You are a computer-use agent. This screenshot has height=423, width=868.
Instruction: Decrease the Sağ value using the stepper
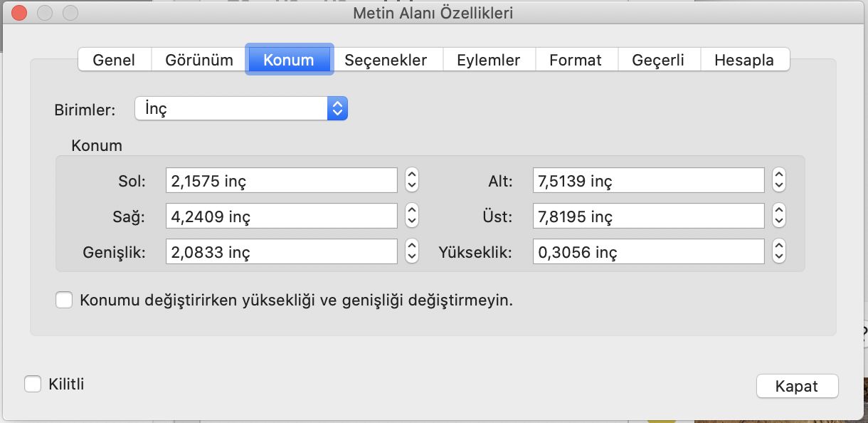pos(411,219)
